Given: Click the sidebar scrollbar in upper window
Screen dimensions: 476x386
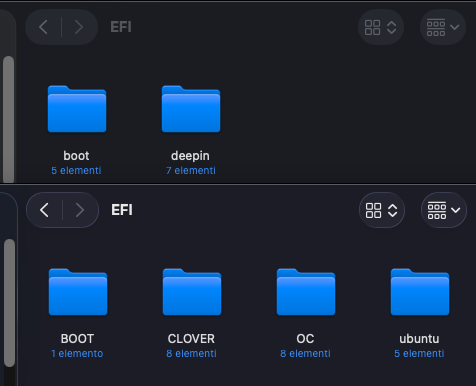Looking at the screenshot, I should (9, 119).
